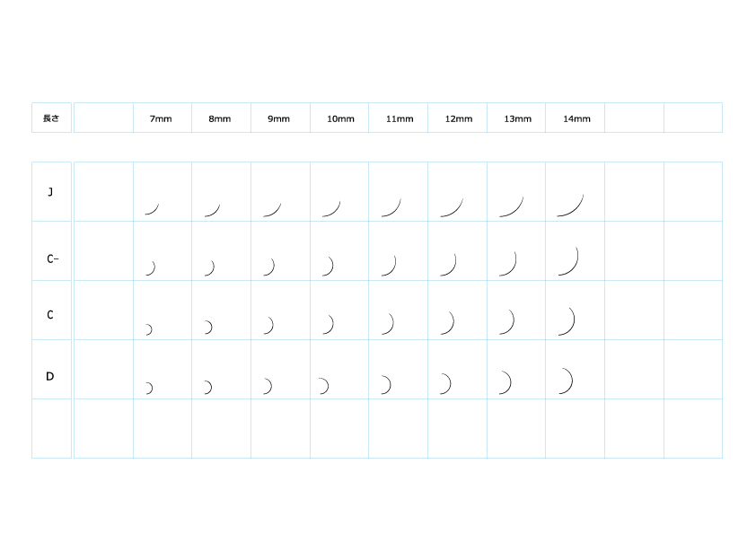Click the C curl row label
This screenshot has width=756, height=534.
(50, 315)
